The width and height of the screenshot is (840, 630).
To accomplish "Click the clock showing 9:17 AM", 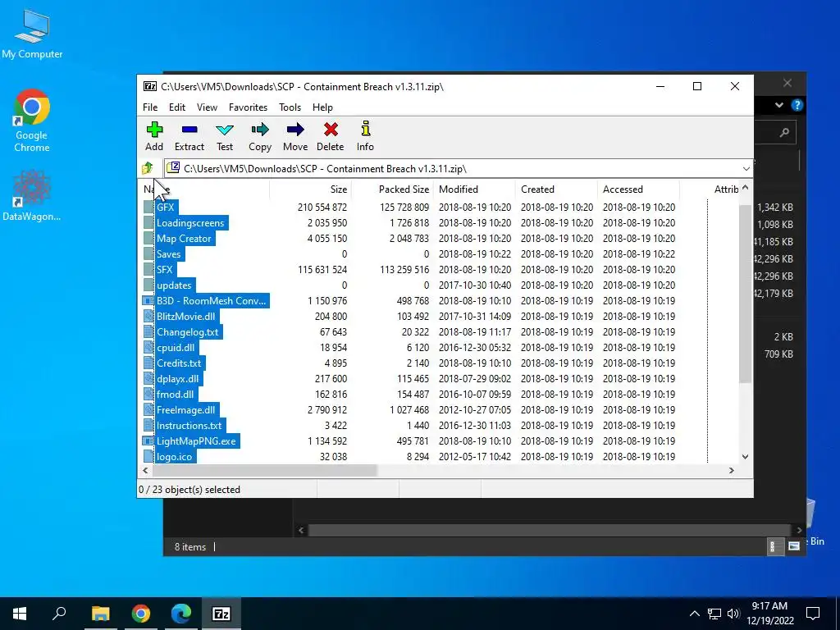I will [x=769, y=606].
